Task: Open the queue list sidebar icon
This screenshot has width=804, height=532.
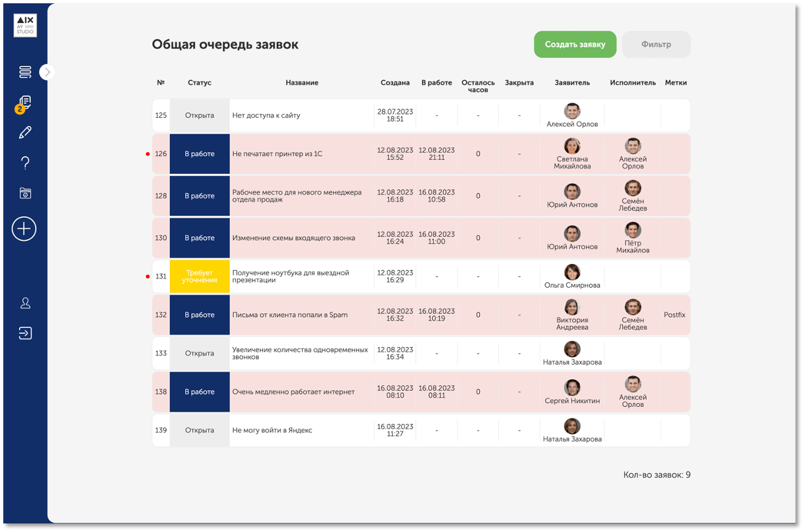Action: tap(25, 72)
